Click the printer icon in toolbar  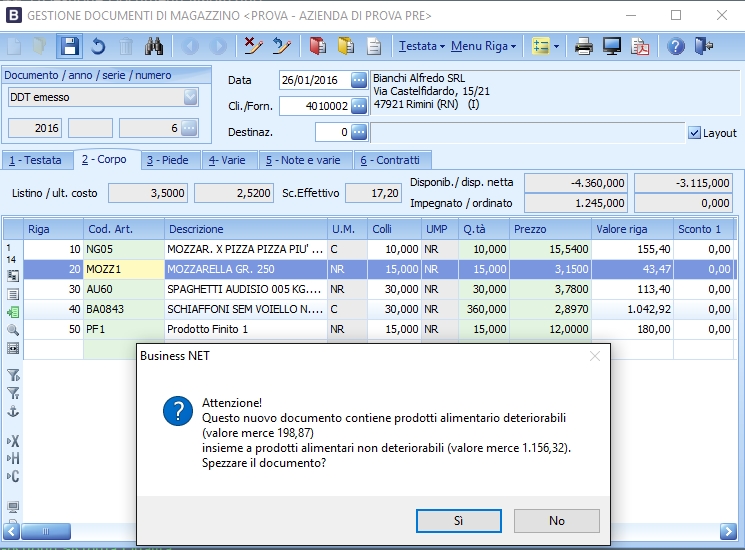(x=584, y=46)
